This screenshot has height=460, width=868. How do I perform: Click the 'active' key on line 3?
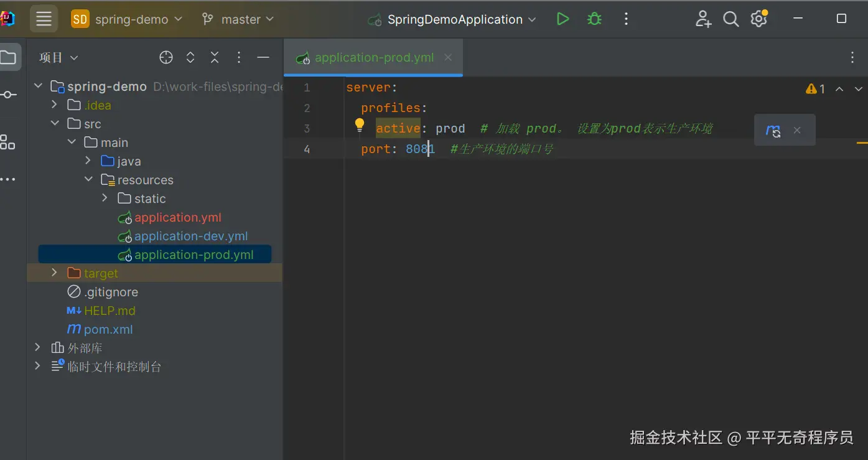pos(398,128)
